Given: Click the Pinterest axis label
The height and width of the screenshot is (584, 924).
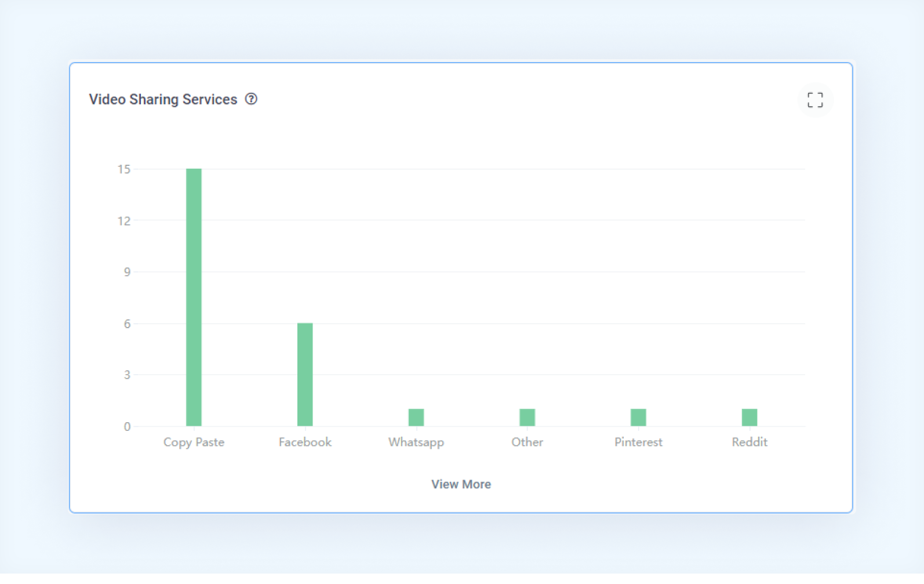Looking at the screenshot, I should (x=638, y=442).
